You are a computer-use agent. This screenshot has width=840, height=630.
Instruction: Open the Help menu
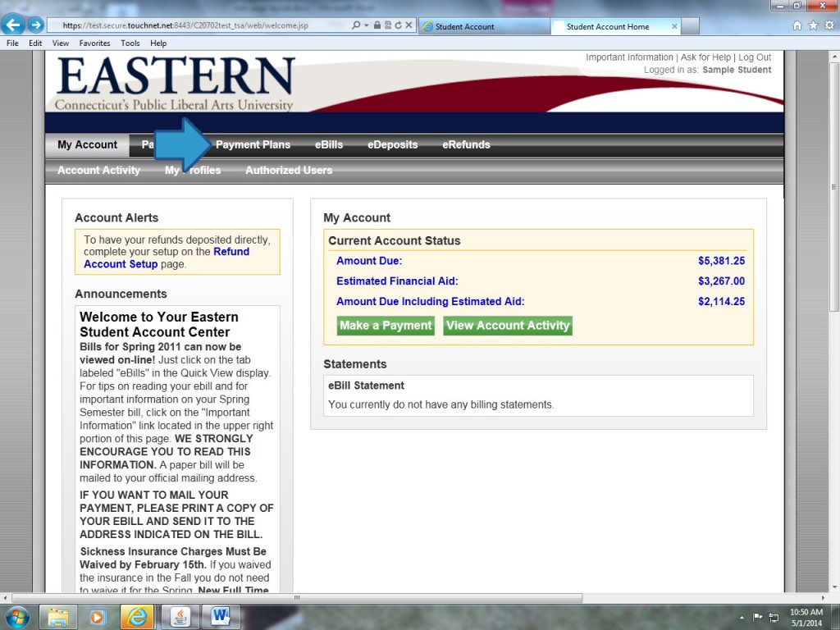[x=158, y=43]
